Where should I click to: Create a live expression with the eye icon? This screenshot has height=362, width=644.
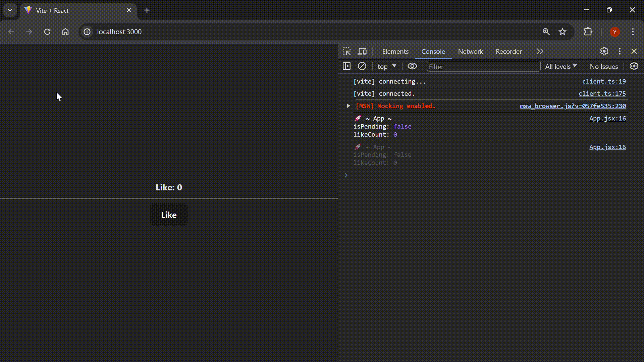point(412,66)
